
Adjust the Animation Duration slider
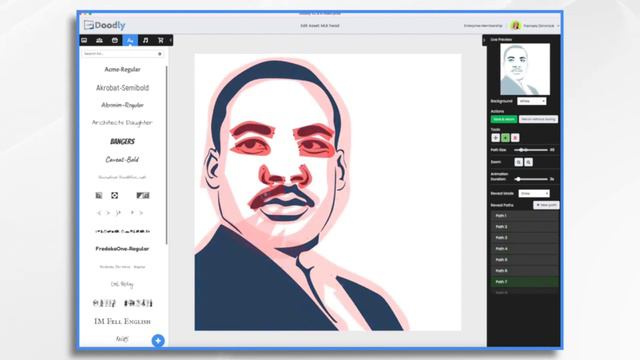(531, 179)
